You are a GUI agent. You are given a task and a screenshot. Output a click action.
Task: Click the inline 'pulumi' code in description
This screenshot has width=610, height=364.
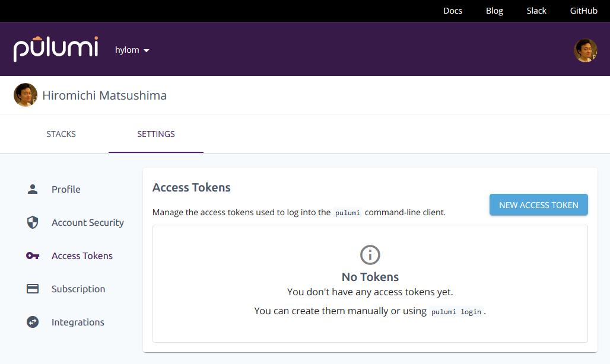[347, 212]
